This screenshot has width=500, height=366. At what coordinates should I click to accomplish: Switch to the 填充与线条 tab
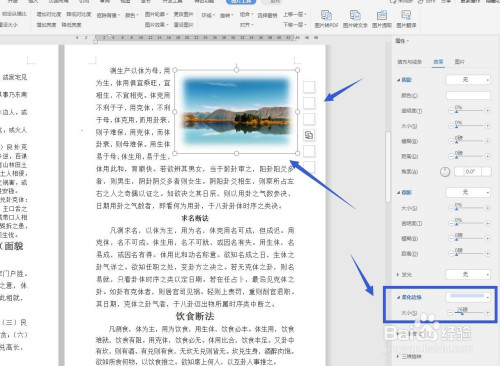pos(409,62)
